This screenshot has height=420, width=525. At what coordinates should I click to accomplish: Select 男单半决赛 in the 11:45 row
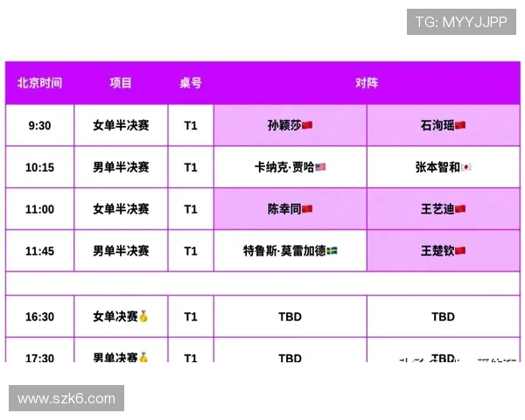click(121, 251)
